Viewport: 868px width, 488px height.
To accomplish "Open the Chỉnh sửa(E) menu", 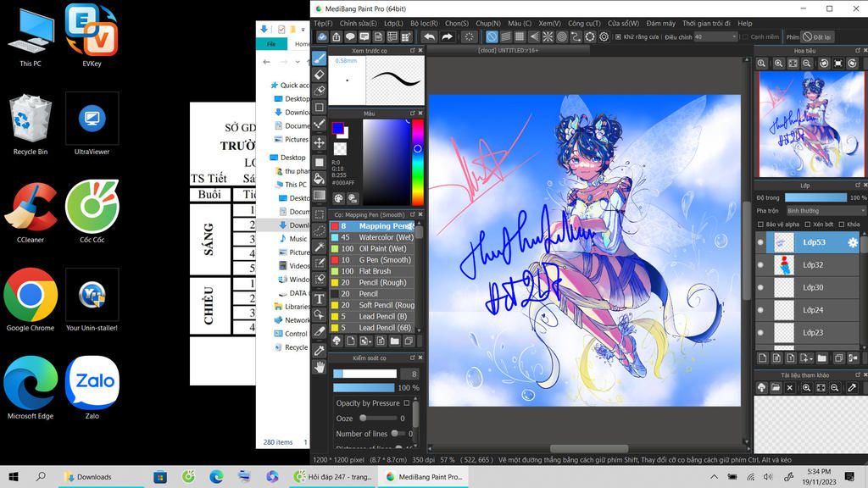I will point(358,23).
